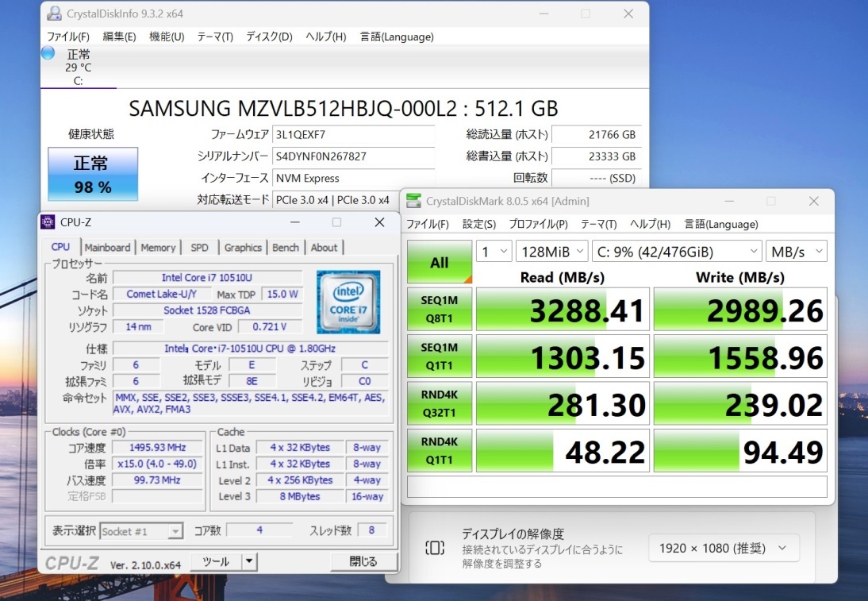Open プロファイル(P) menu in CrystalDiskMark
This screenshot has width=868, height=601.
click(x=538, y=224)
